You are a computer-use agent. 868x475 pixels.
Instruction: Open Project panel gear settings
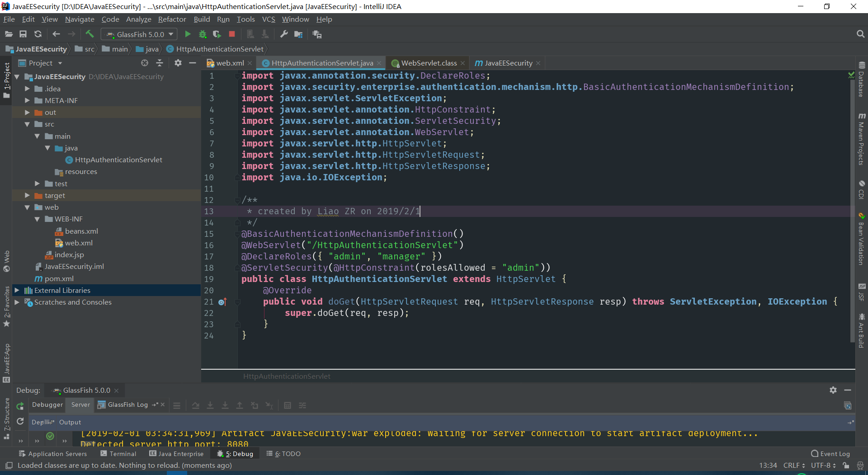(x=178, y=63)
